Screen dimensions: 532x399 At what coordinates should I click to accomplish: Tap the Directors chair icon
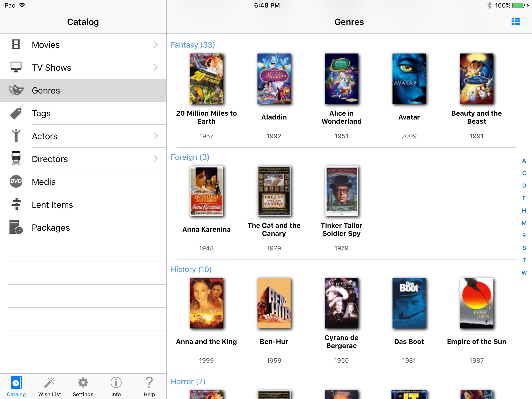click(x=16, y=158)
